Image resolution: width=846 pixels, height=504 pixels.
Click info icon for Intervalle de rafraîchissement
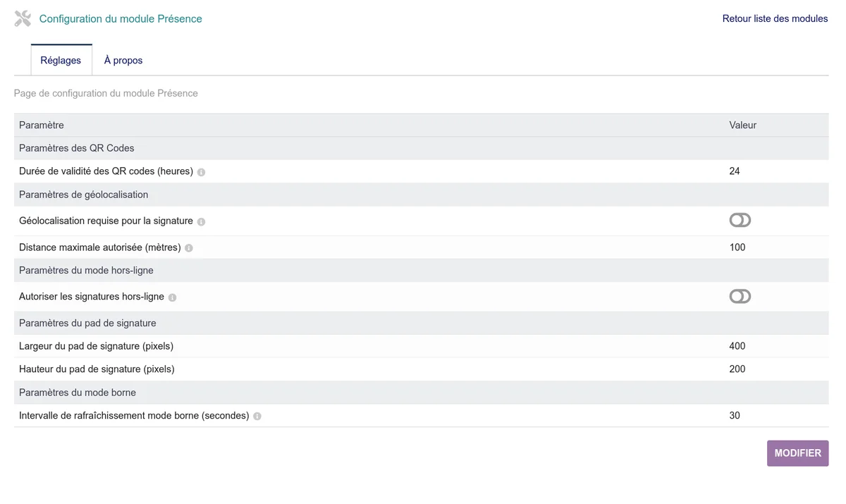[x=257, y=416]
